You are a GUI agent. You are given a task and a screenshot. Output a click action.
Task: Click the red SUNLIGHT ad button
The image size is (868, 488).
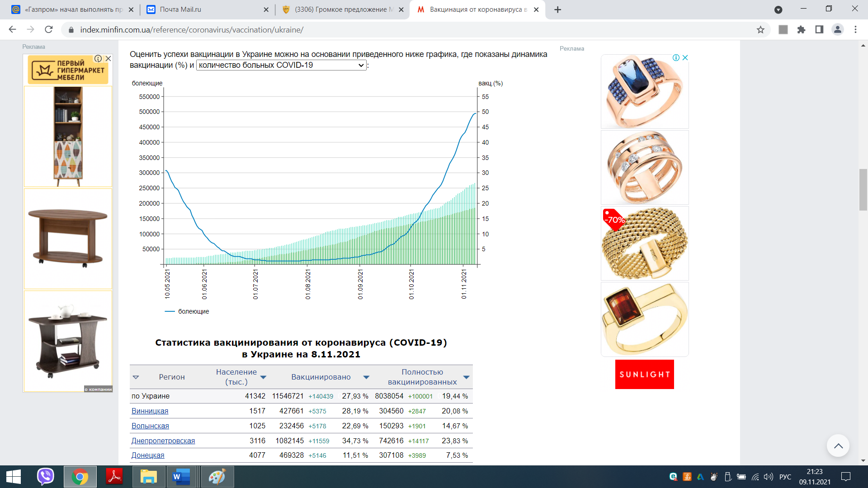pyautogui.click(x=644, y=374)
